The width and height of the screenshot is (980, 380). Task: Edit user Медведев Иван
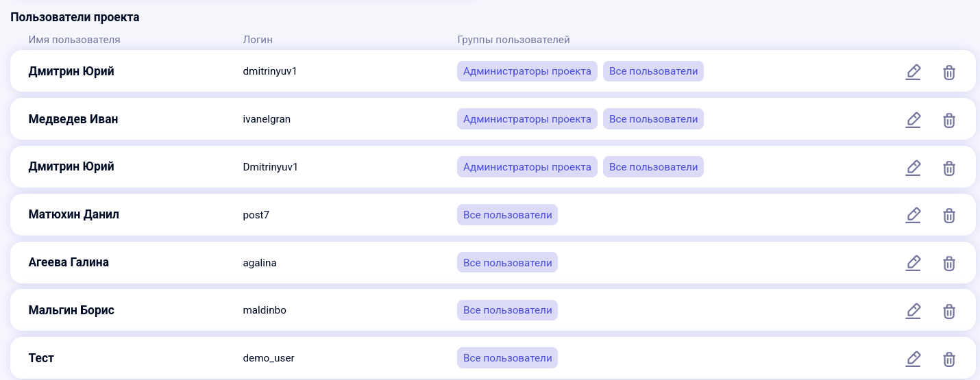913,120
